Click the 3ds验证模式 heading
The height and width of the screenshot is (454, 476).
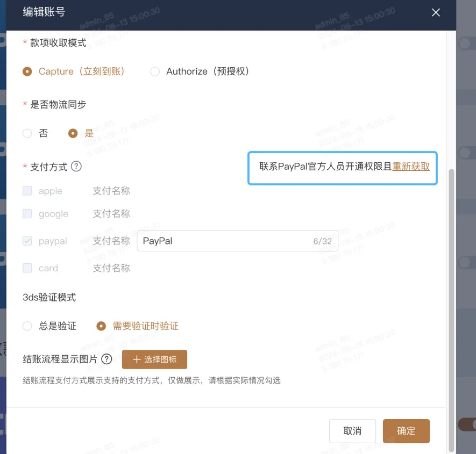pyautogui.click(x=49, y=297)
